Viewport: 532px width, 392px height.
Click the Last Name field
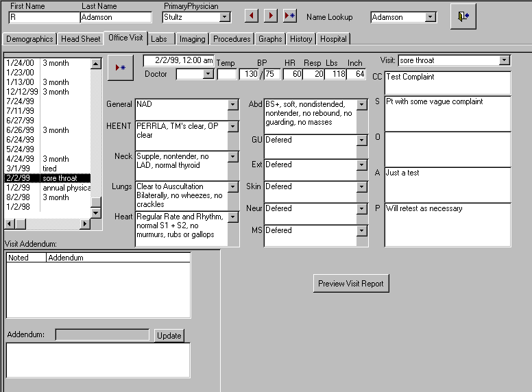pyautogui.click(x=116, y=17)
